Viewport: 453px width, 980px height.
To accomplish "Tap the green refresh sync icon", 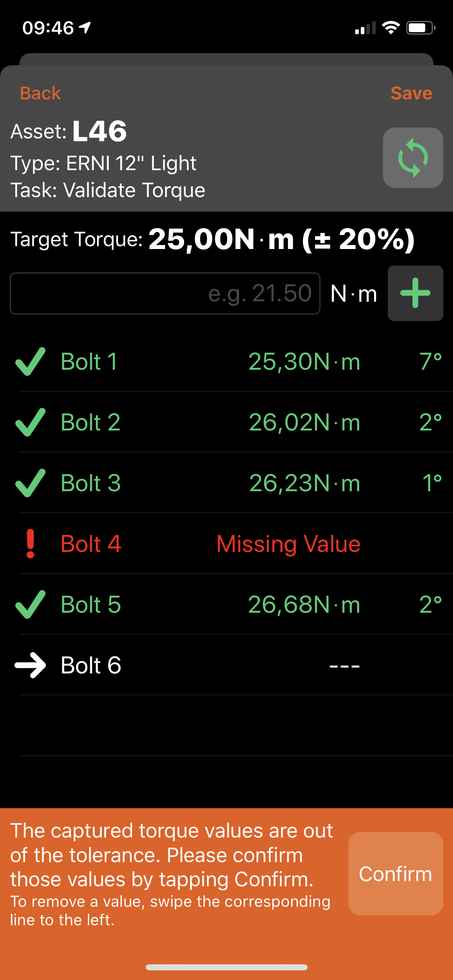I will click(413, 158).
